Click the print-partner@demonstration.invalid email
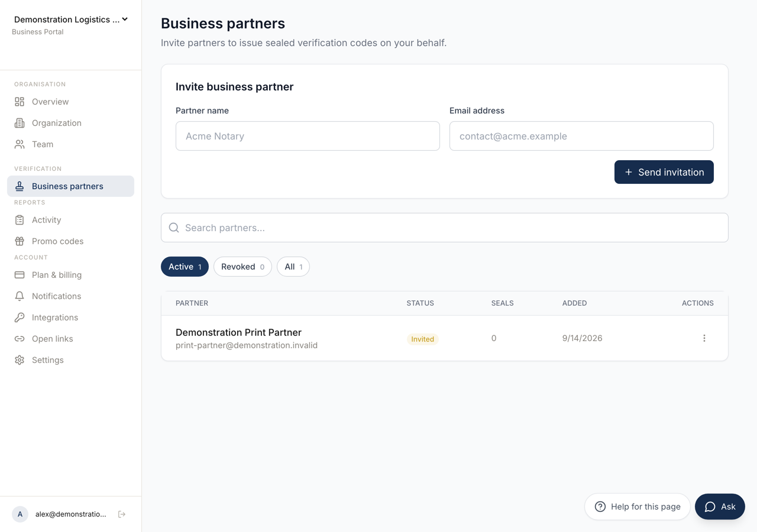757x532 pixels. click(x=247, y=345)
